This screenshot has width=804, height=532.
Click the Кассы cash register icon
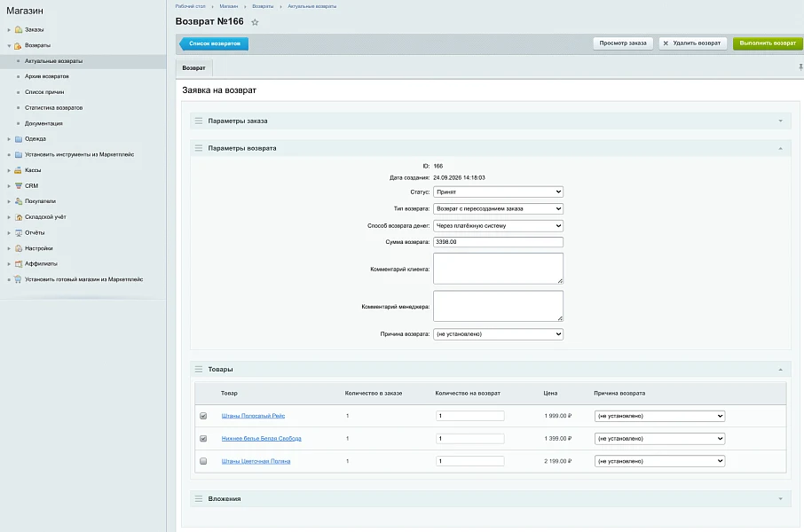click(18, 170)
